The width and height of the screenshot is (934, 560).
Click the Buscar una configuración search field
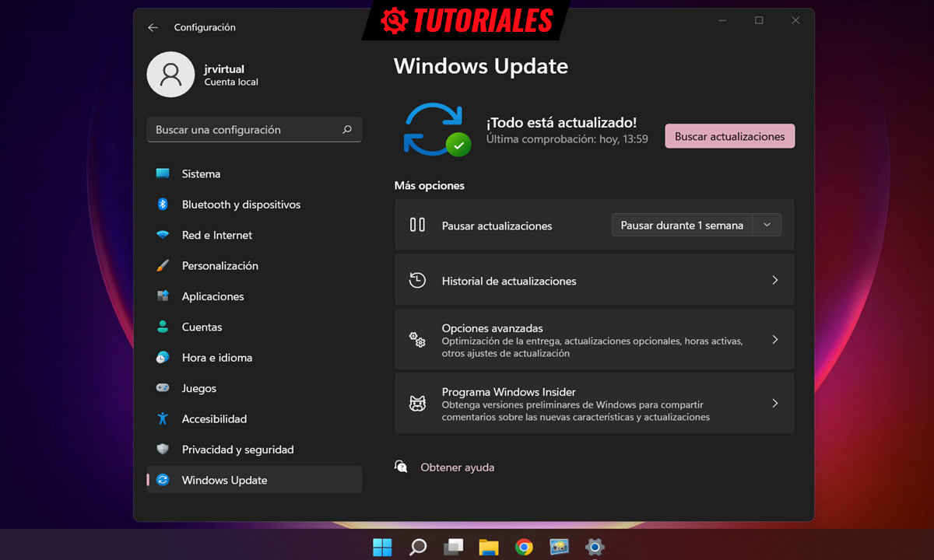tap(254, 129)
